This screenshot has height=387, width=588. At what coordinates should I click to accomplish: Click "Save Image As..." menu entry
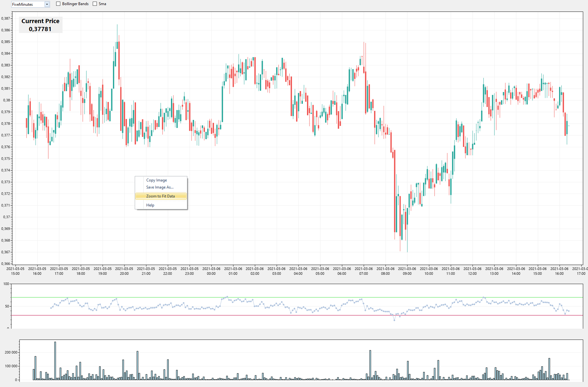click(x=159, y=187)
